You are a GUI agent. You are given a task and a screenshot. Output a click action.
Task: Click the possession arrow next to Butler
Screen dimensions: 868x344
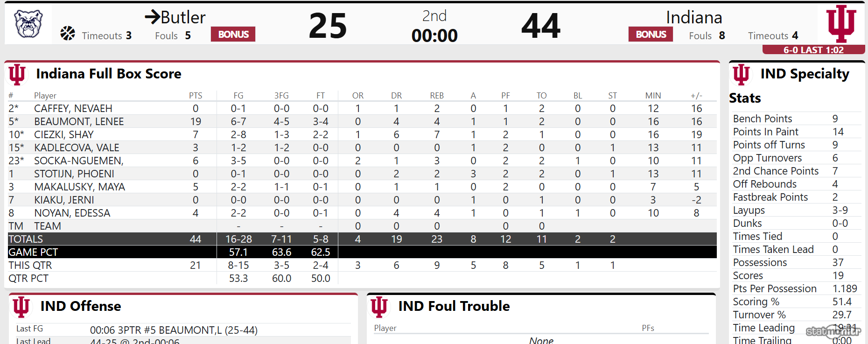pos(153,17)
